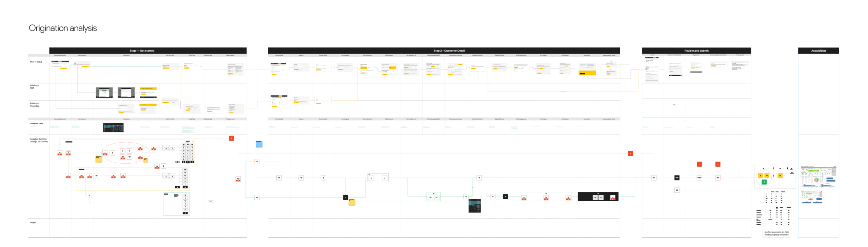The width and height of the screenshot is (868, 247).
Task: Select the "New To Group" row label
Action: (x=36, y=62)
